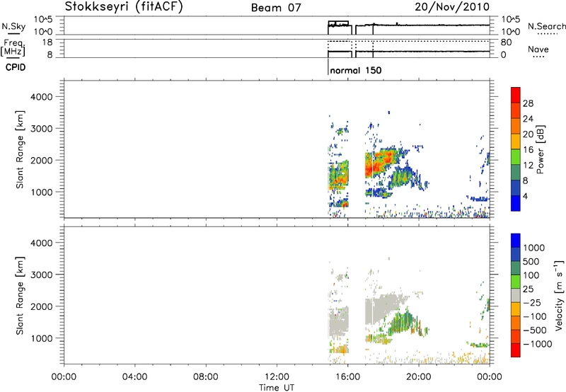Pick the yellow 16–20 dB Power colour segment
Viewport: 566px width, 392px height.
516,142
